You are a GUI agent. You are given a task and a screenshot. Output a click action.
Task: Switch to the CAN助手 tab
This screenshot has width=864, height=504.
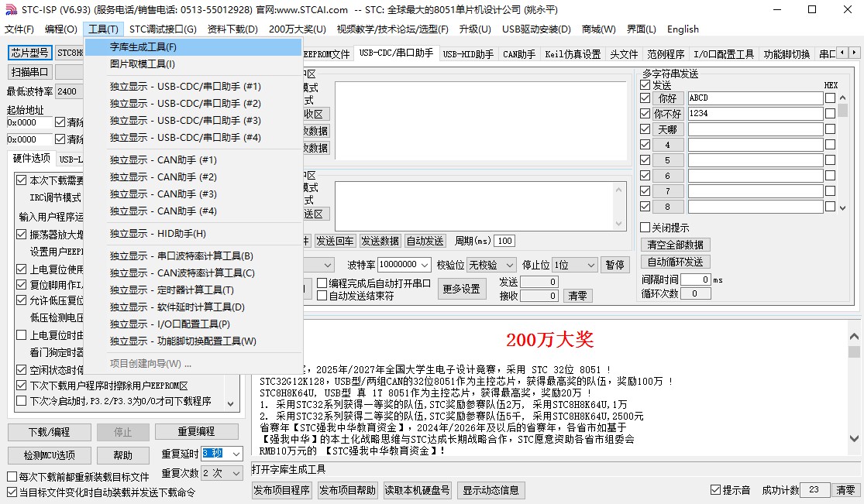click(519, 54)
